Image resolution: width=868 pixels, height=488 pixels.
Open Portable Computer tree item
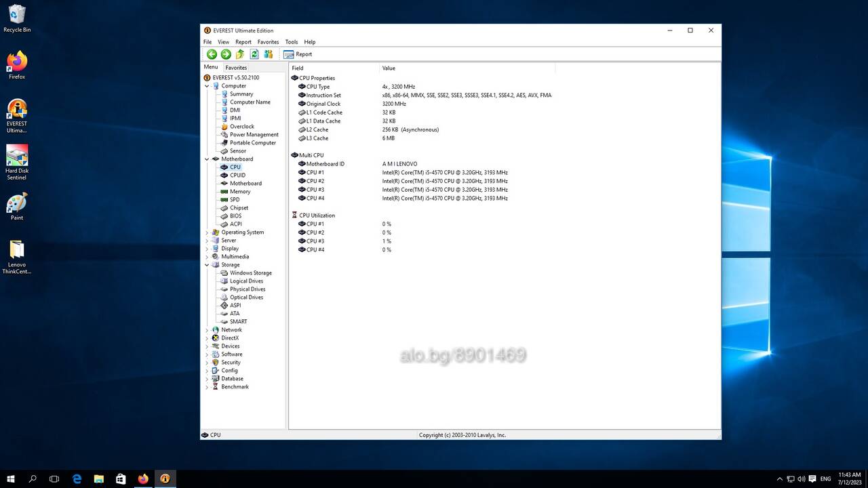pos(252,143)
